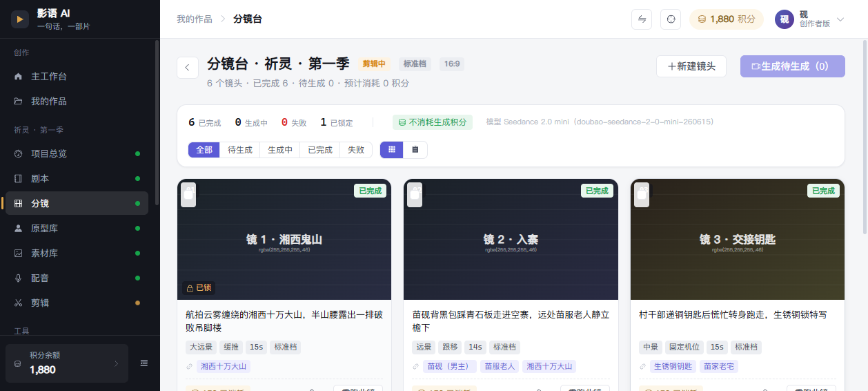Click link icon beside 湘西十万大山 in 镜1 card

coord(190,367)
